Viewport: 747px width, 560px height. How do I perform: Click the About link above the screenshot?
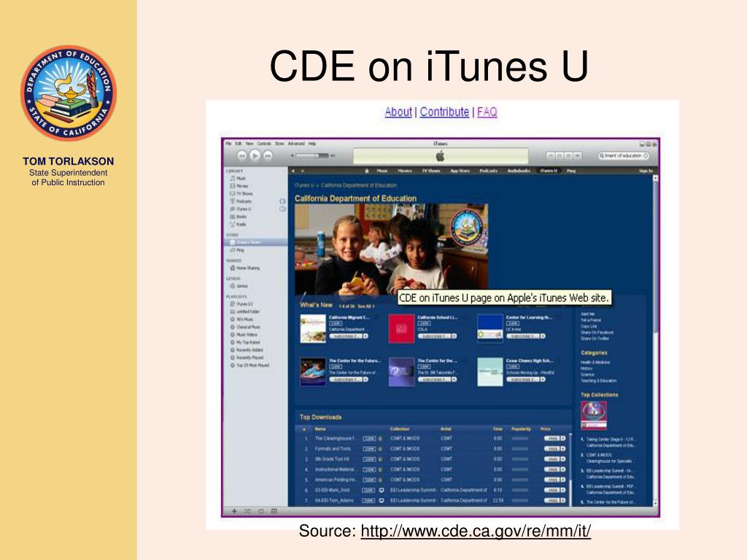coord(398,112)
